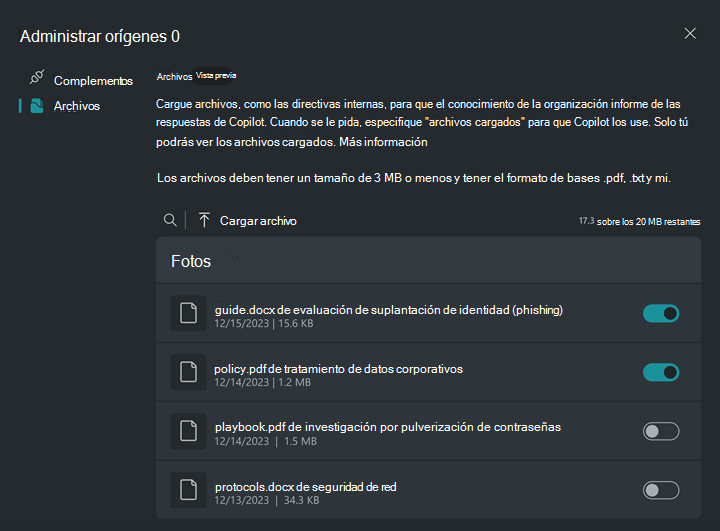Screen dimensions: 720x531
Task: Click the Complementos plug icon
Action: point(37,79)
